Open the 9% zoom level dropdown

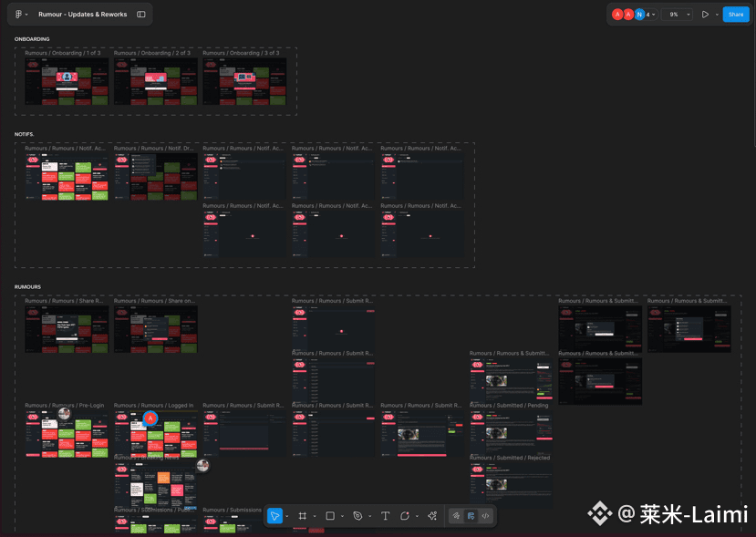677,15
